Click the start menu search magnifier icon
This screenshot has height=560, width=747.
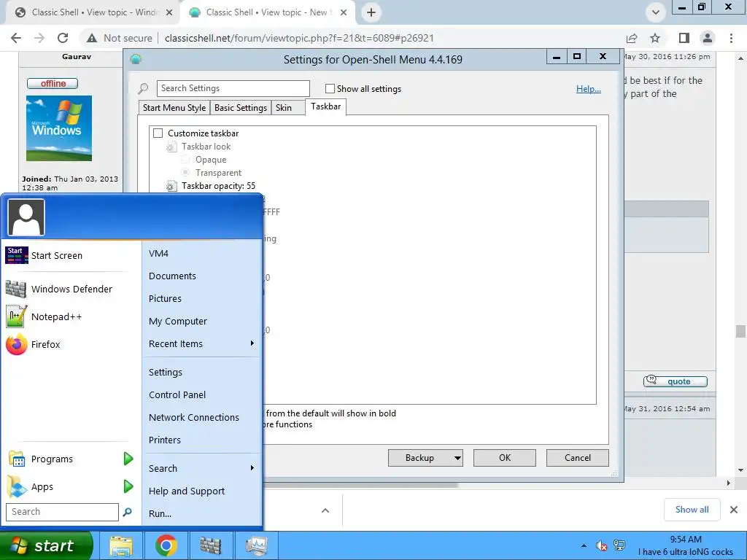click(127, 512)
